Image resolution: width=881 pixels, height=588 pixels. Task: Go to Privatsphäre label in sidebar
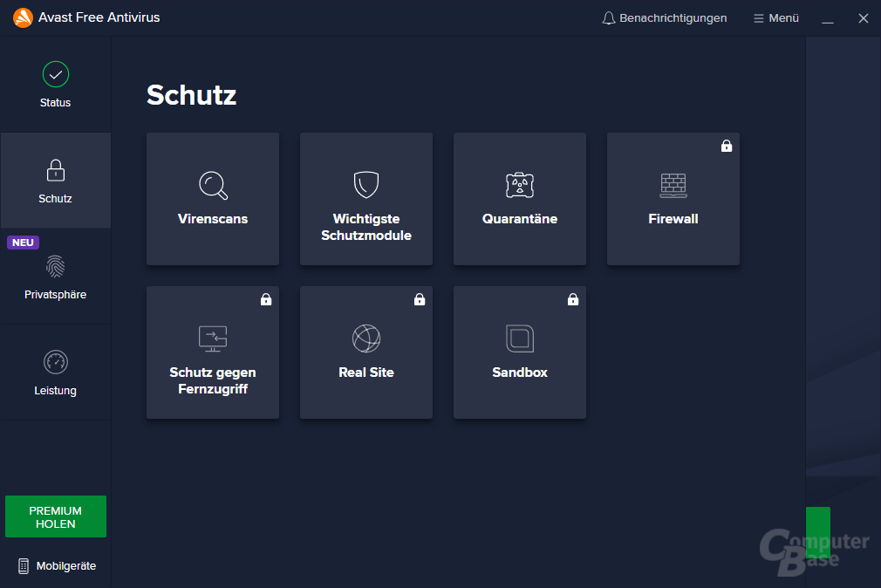(56, 295)
